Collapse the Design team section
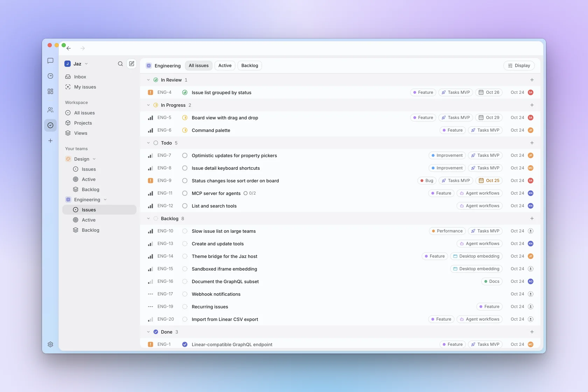Screen dimensions: 588x392 94,159
